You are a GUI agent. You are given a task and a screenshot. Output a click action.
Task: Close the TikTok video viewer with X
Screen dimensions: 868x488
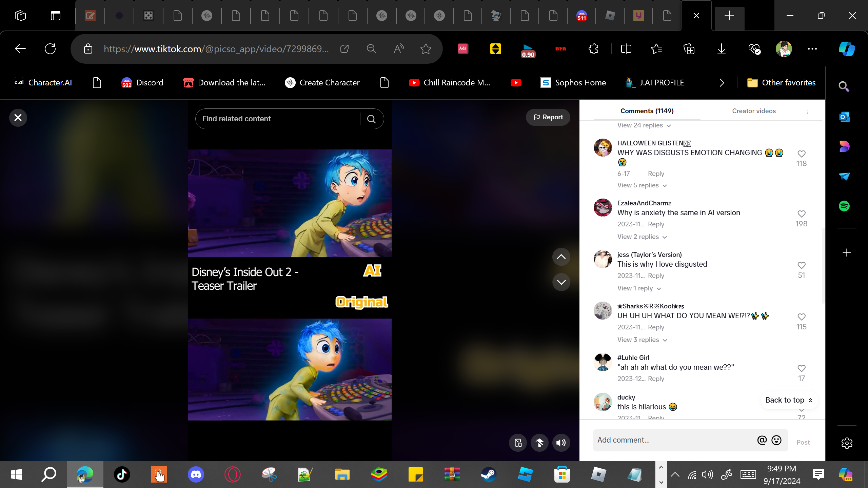[18, 118]
